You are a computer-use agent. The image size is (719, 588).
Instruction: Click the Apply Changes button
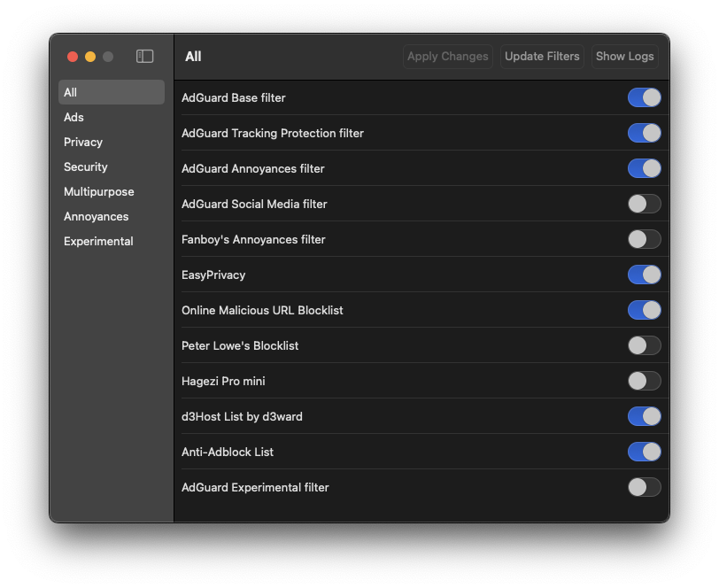[x=447, y=57]
